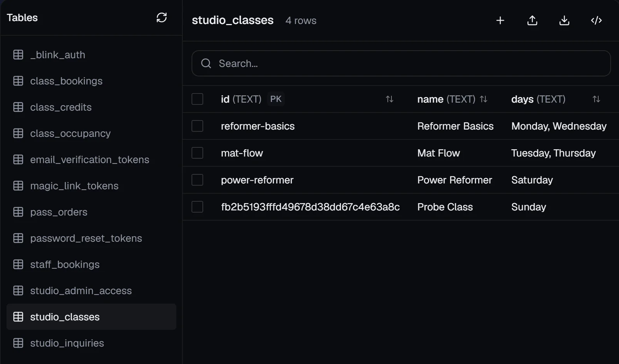Open the email_verification_tokens table
Viewport: 619px width, 364px height.
tap(91, 159)
